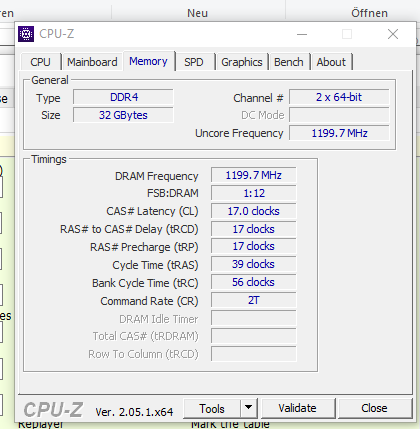Click the empty Row To Column field
The height and width of the screenshot is (429, 420).
tap(254, 354)
